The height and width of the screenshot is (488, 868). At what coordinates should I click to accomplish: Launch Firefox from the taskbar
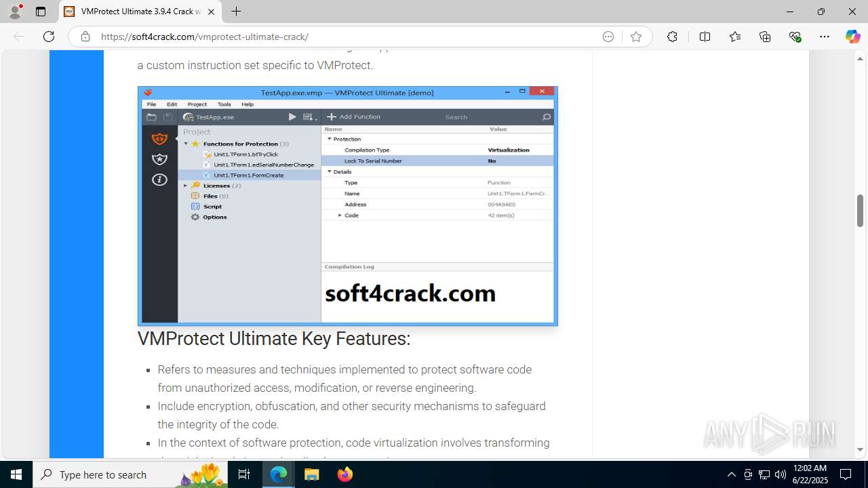point(345,474)
